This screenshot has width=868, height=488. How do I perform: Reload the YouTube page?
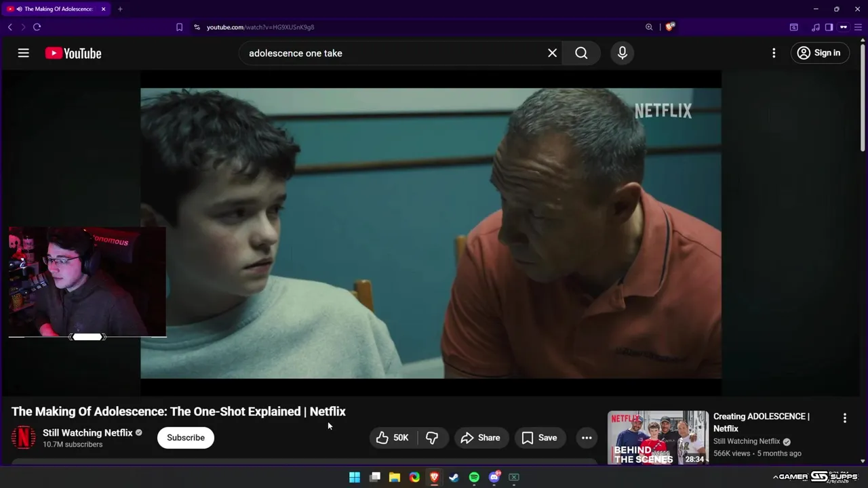pyautogui.click(x=37, y=27)
